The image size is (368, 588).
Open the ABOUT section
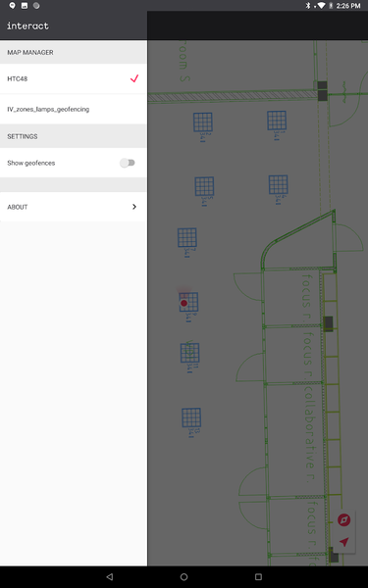click(x=74, y=207)
